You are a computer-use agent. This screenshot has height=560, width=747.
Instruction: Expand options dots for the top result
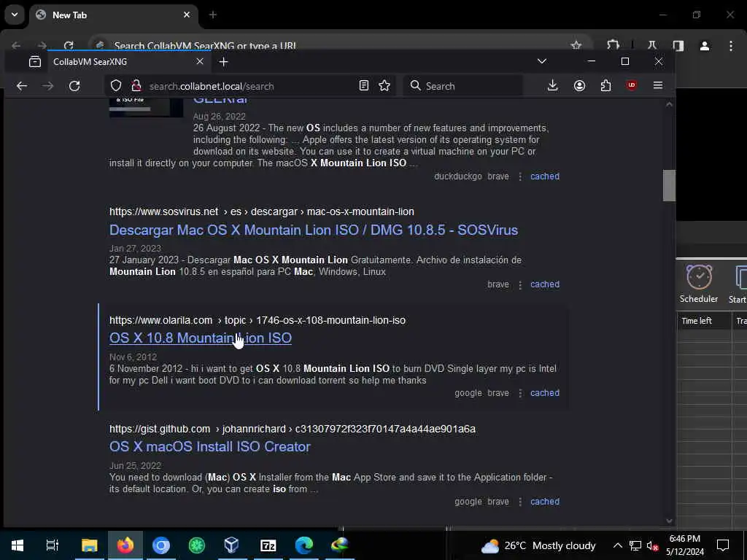(x=519, y=176)
